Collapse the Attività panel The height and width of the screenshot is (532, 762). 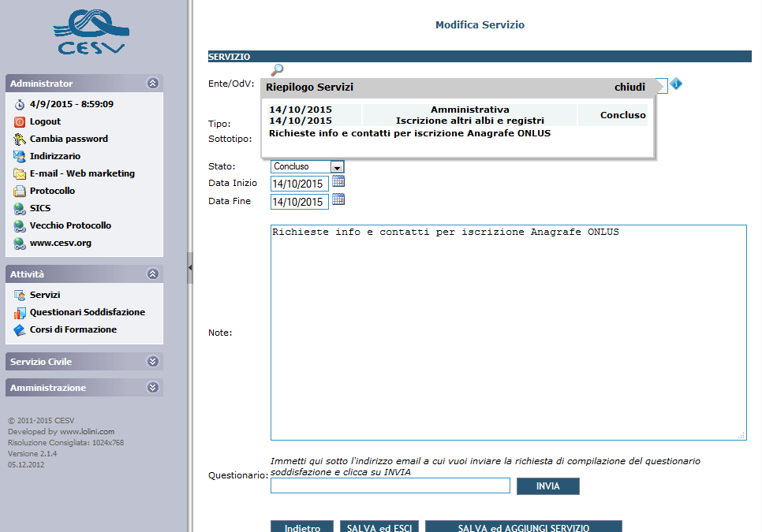pyautogui.click(x=152, y=273)
